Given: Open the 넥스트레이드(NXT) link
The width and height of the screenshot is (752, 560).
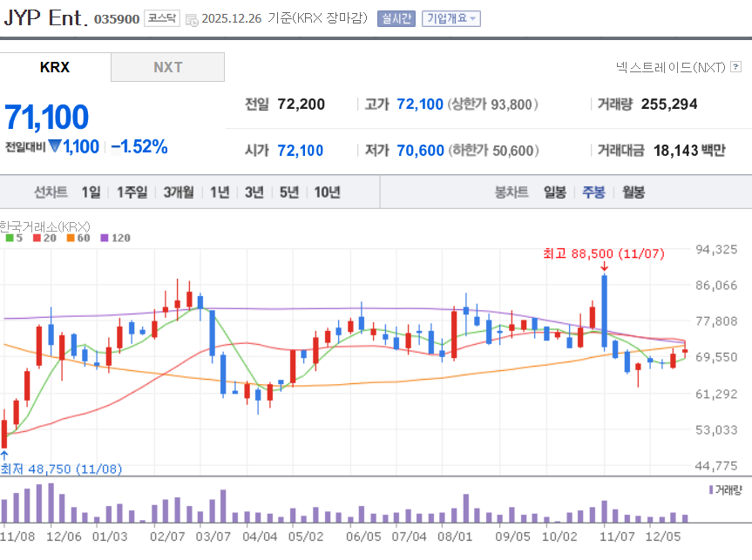Looking at the screenshot, I should [x=670, y=67].
